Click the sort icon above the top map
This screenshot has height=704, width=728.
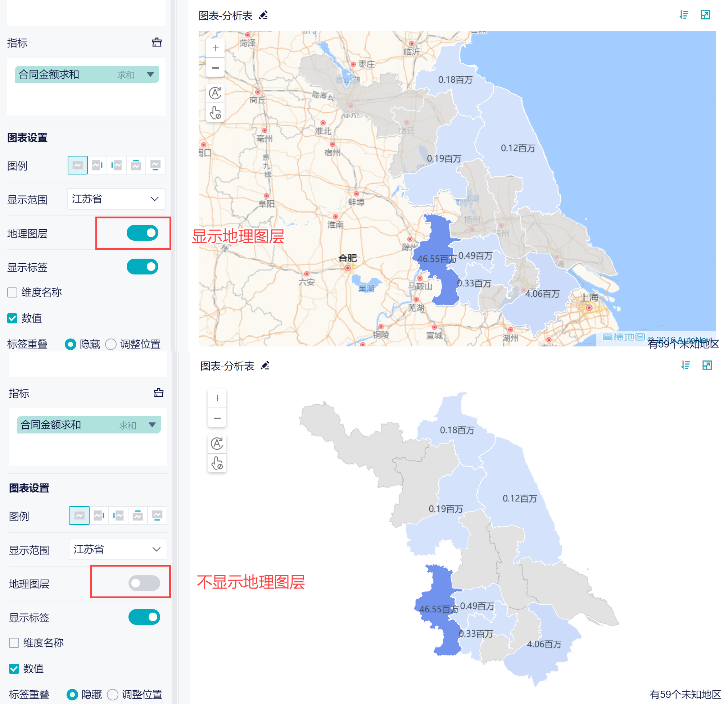pyautogui.click(x=684, y=15)
